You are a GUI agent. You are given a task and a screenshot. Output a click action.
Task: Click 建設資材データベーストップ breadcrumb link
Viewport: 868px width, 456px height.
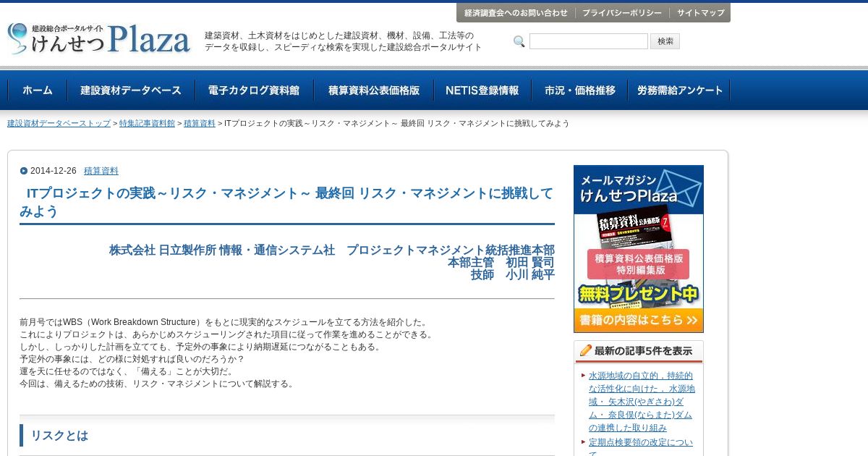click(59, 124)
